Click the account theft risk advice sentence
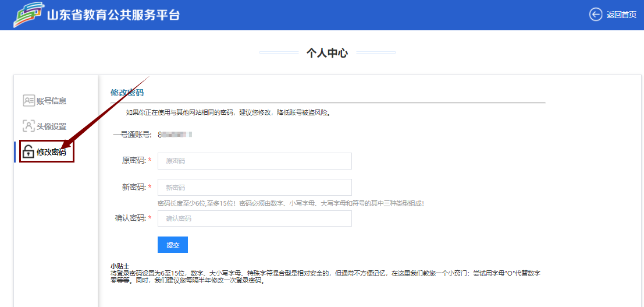 (229, 112)
